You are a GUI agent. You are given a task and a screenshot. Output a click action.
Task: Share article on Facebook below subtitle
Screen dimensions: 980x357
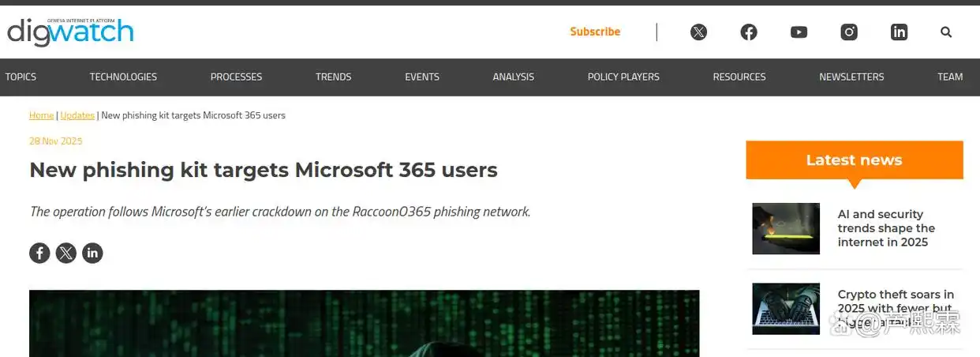[x=39, y=253]
